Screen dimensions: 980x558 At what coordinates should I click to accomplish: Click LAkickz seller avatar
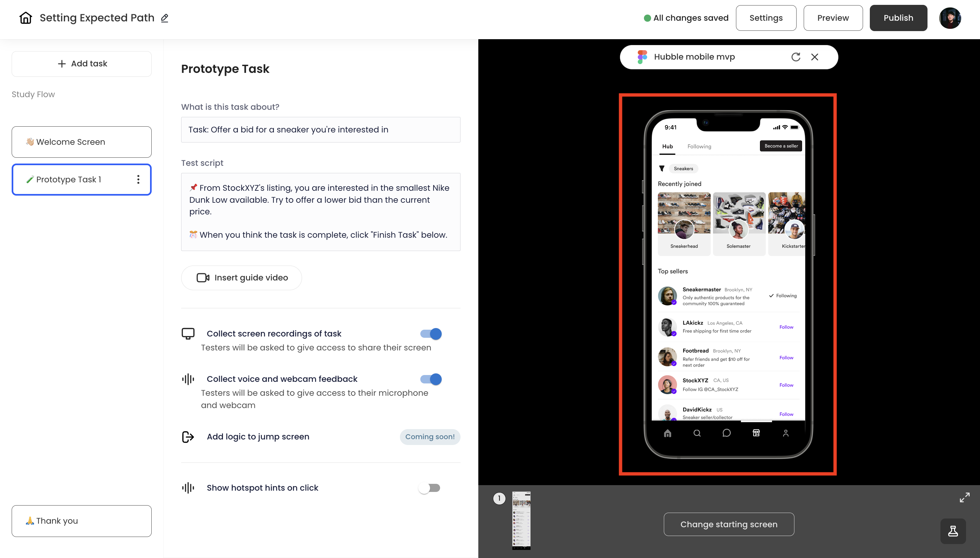pos(668,327)
